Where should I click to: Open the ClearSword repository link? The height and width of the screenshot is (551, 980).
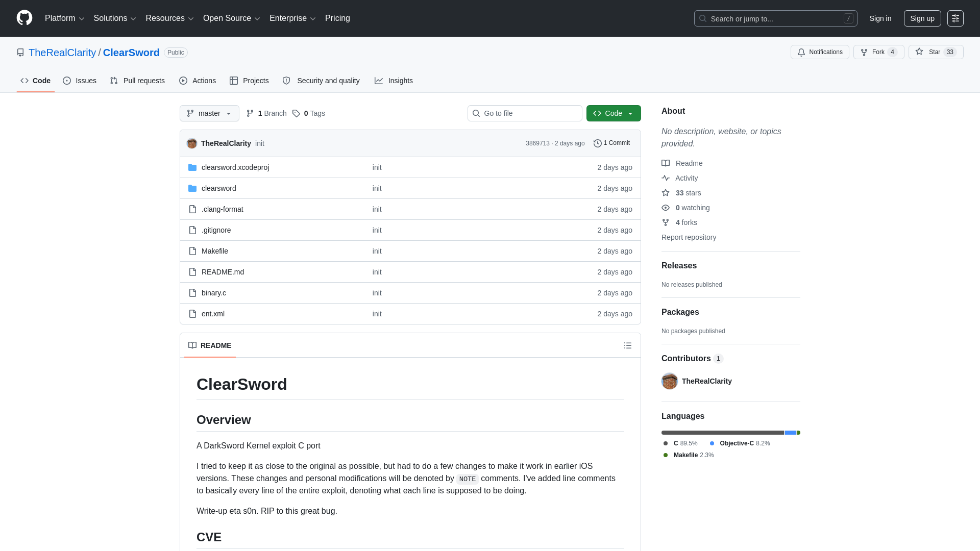pyautogui.click(x=131, y=53)
